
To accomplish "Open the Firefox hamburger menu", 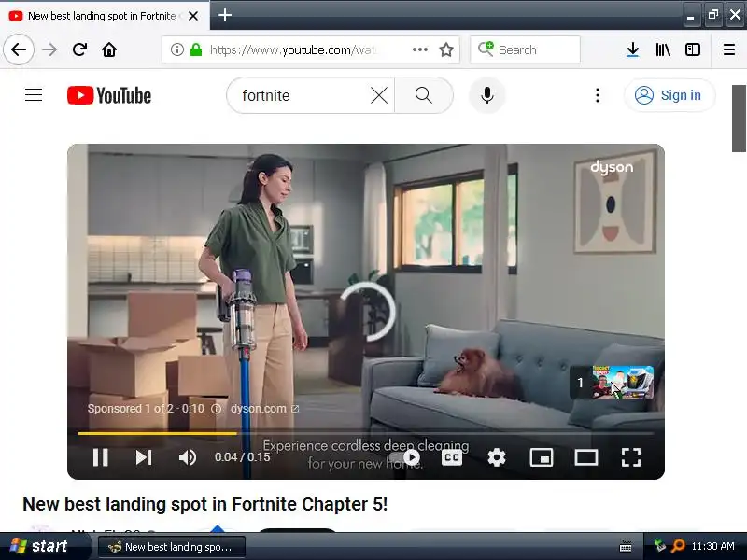I will (729, 49).
